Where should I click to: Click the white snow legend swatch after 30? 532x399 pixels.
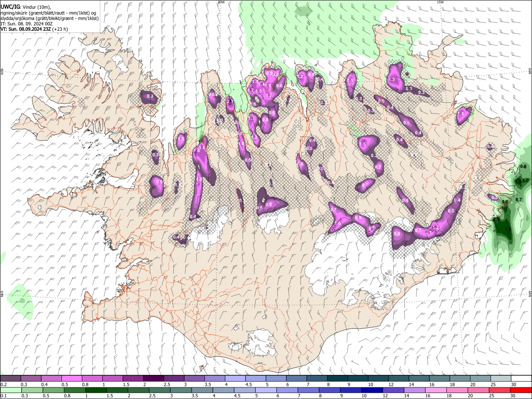click(521, 379)
